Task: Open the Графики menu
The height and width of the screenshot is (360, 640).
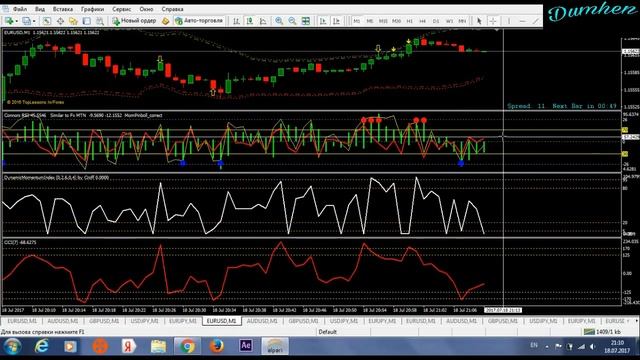Action: [x=92, y=9]
